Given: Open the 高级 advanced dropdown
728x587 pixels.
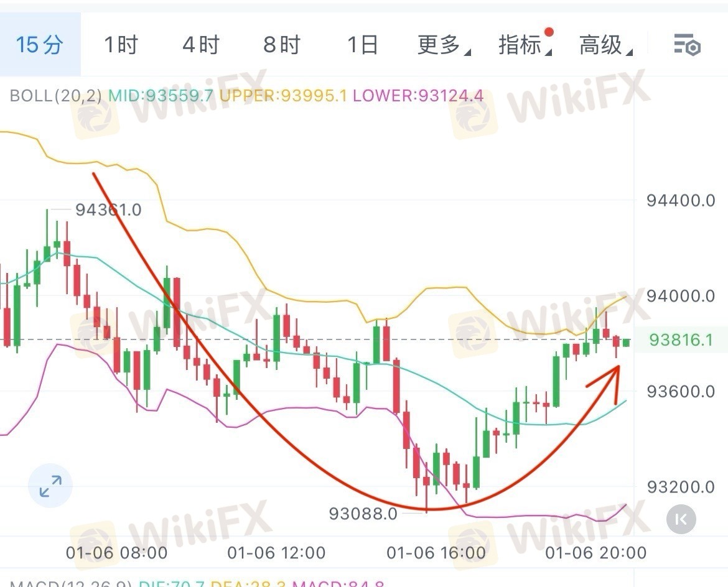Looking at the screenshot, I should [605, 45].
